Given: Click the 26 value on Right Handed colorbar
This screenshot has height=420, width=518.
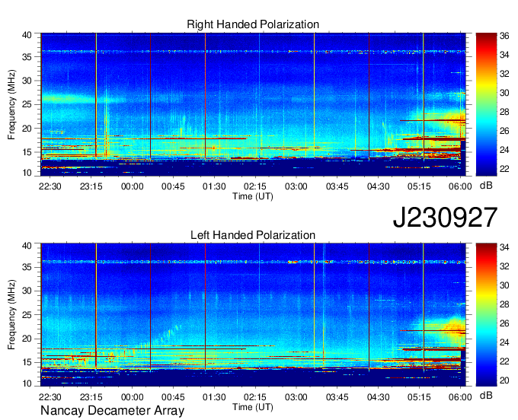Looking at the screenshot, I should pyautogui.click(x=504, y=131).
